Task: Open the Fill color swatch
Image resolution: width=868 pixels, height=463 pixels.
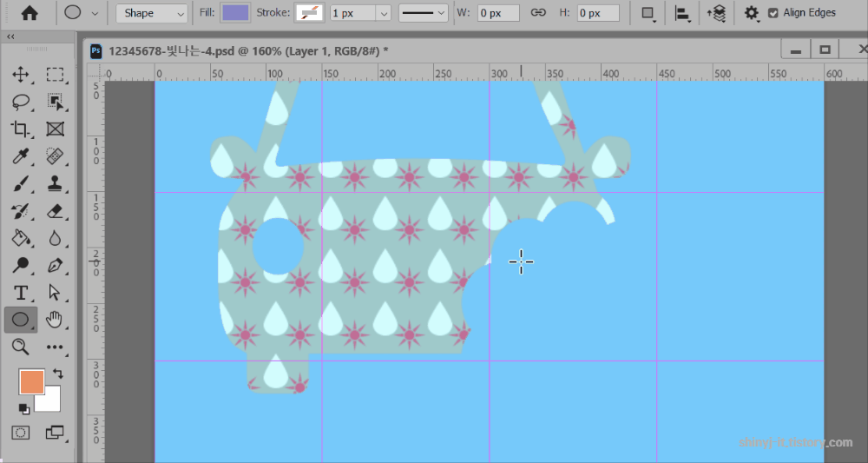Action: pos(235,13)
